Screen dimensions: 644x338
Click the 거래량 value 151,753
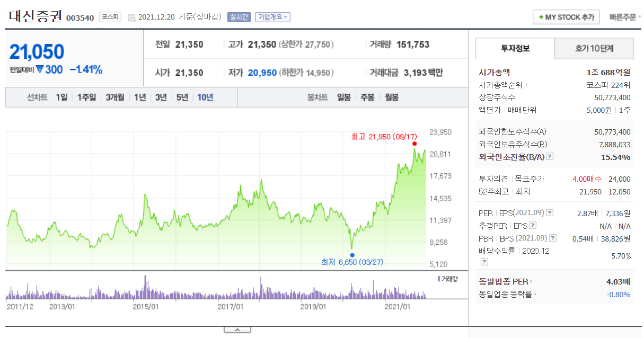(x=412, y=45)
